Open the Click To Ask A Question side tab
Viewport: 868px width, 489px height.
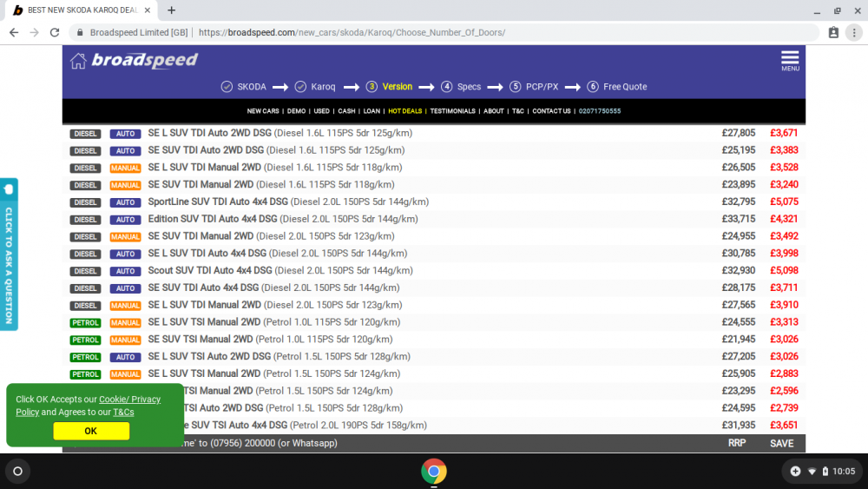(9, 254)
